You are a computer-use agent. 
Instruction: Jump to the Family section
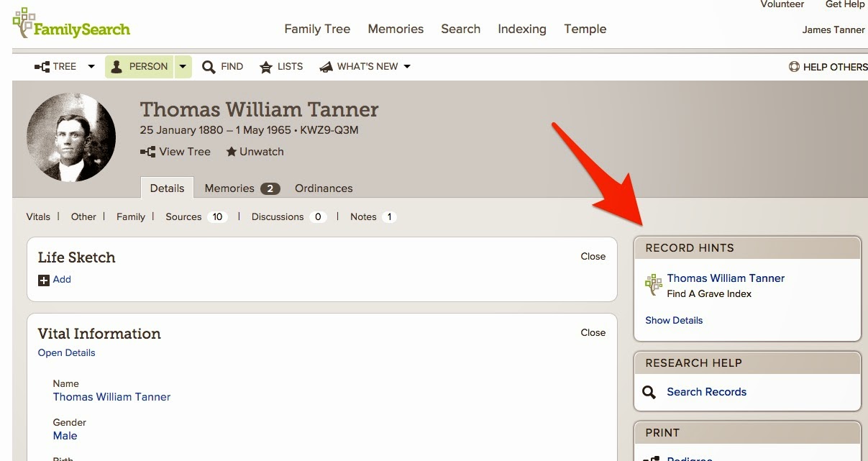tap(131, 216)
